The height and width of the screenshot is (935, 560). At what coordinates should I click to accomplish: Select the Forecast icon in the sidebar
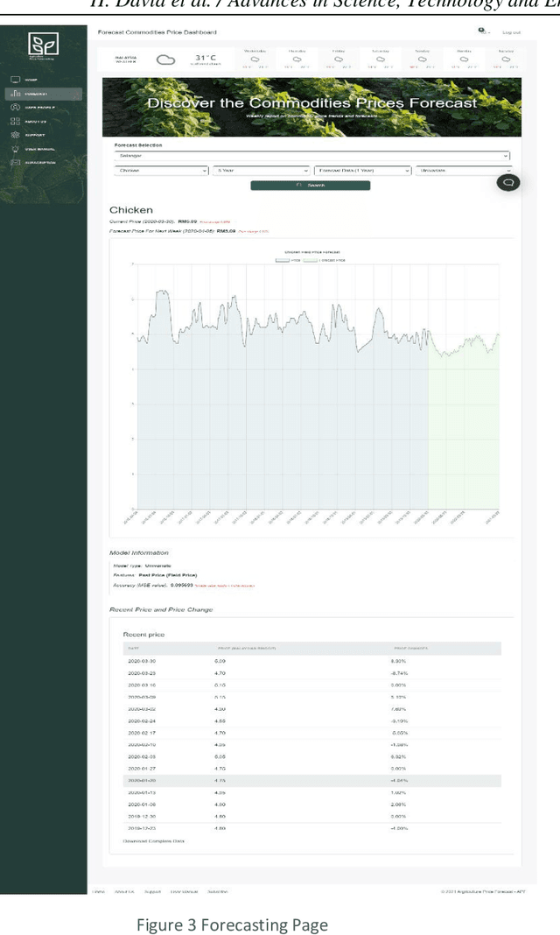16,94
